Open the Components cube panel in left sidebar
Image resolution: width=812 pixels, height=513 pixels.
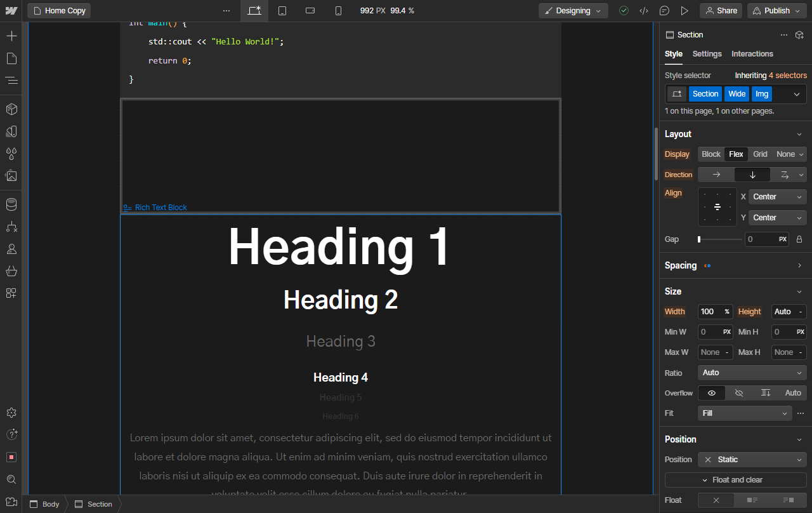11,109
